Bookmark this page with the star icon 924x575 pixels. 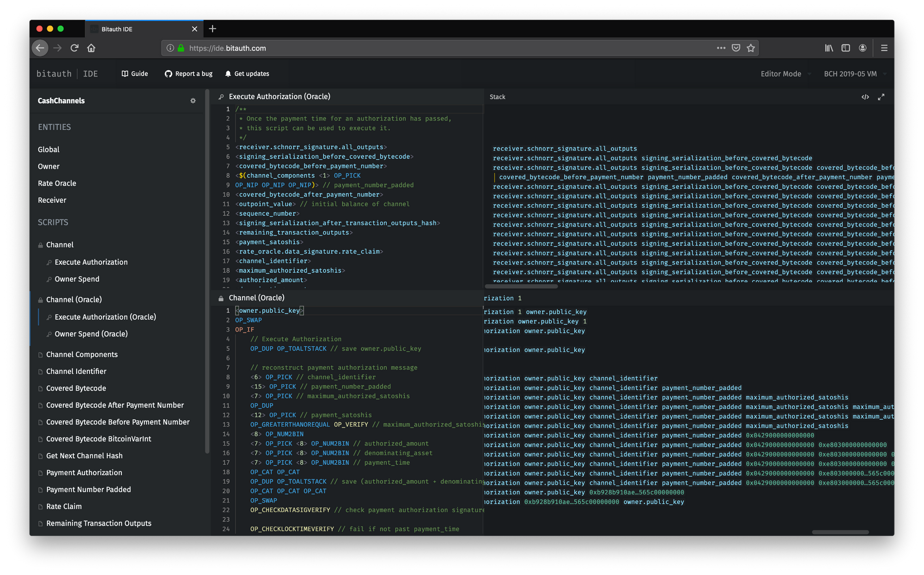750,48
